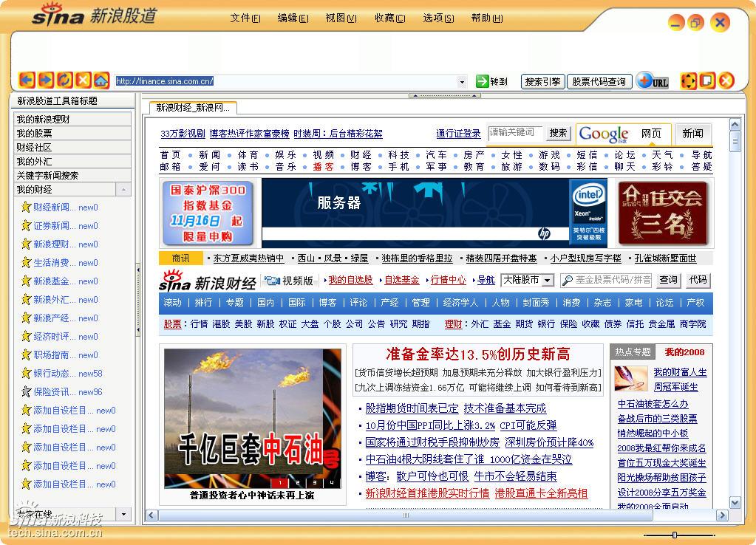Click the magnifier icon in the stock code field

click(x=568, y=280)
